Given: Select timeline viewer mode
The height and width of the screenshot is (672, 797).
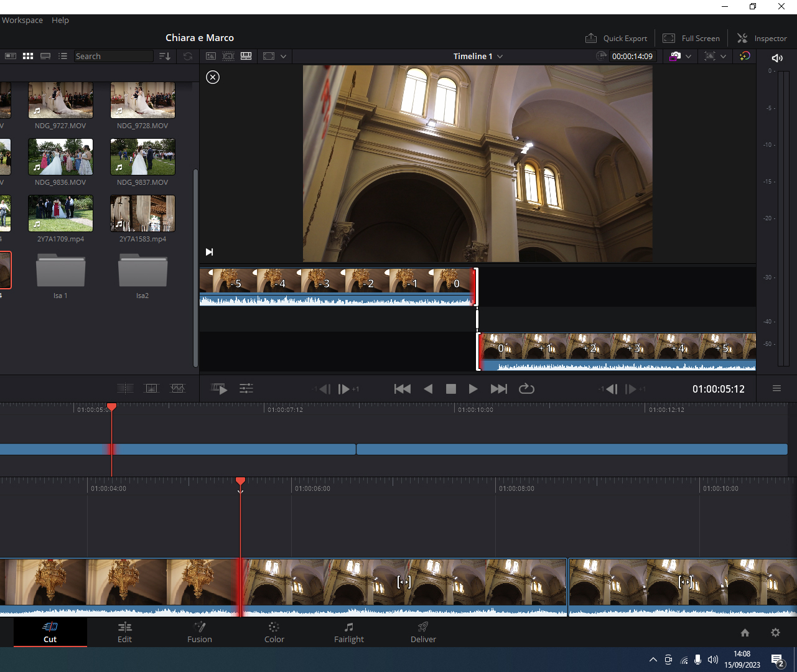Looking at the screenshot, I should click(x=246, y=56).
